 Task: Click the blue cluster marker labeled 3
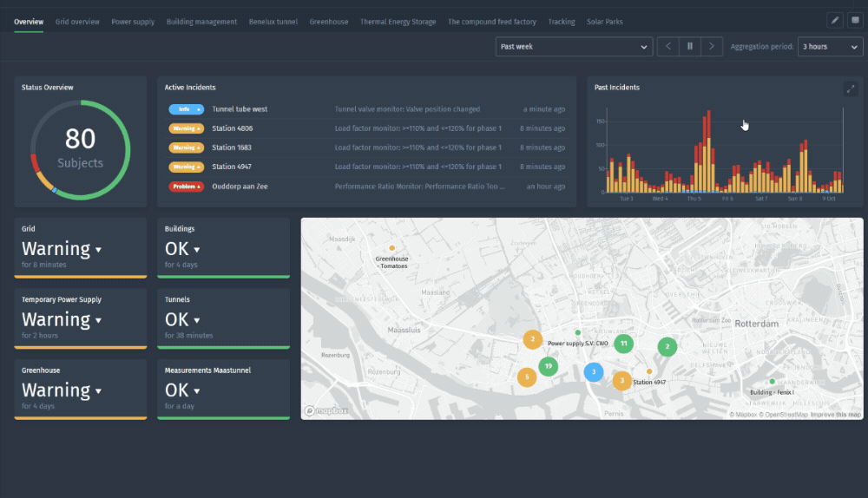click(593, 373)
